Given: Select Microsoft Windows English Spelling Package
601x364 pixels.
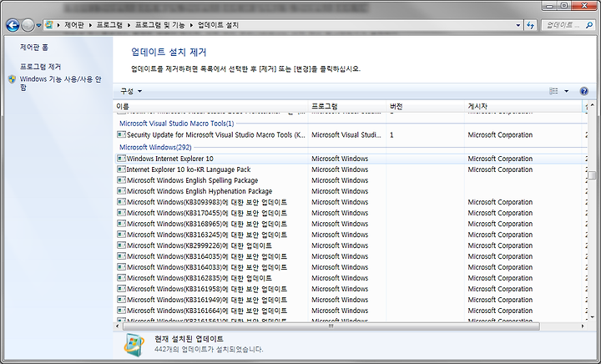Looking at the screenshot, I should (x=351, y=180).
